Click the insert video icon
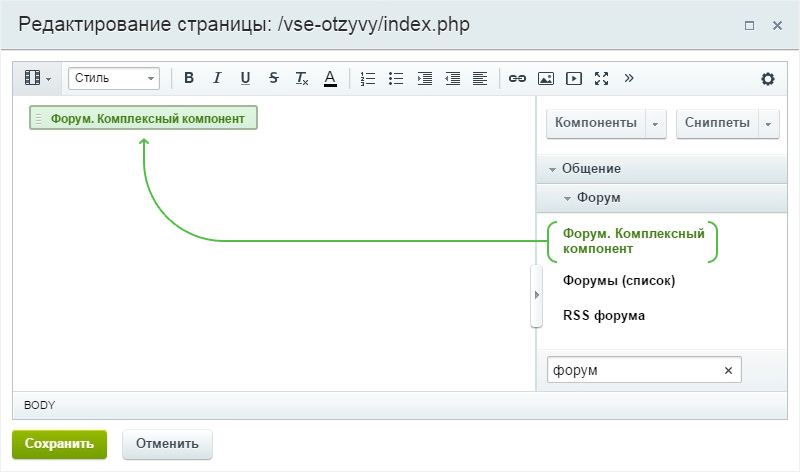 tap(573, 78)
